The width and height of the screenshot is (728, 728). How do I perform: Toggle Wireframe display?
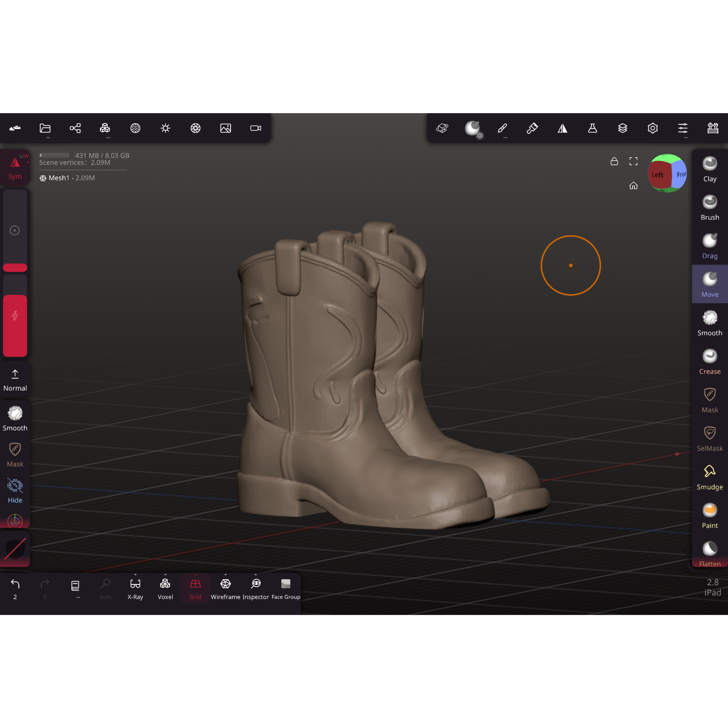point(226,589)
